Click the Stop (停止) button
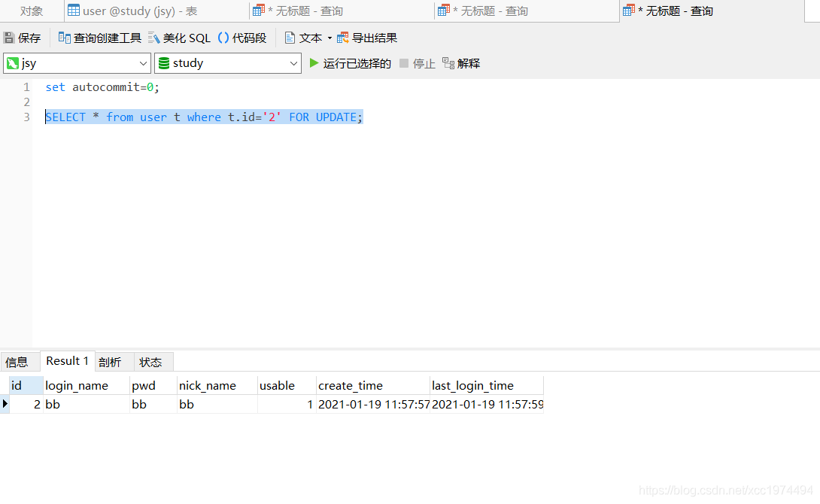The height and width of the screenshot is (504, 820). coord(418,63)
